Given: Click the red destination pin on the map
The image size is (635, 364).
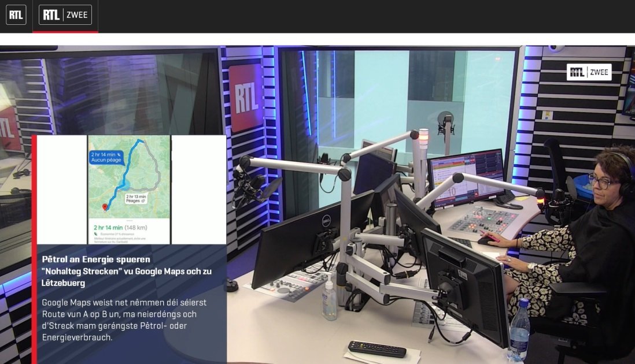Looking at the screenshot, I should (105, 207).
